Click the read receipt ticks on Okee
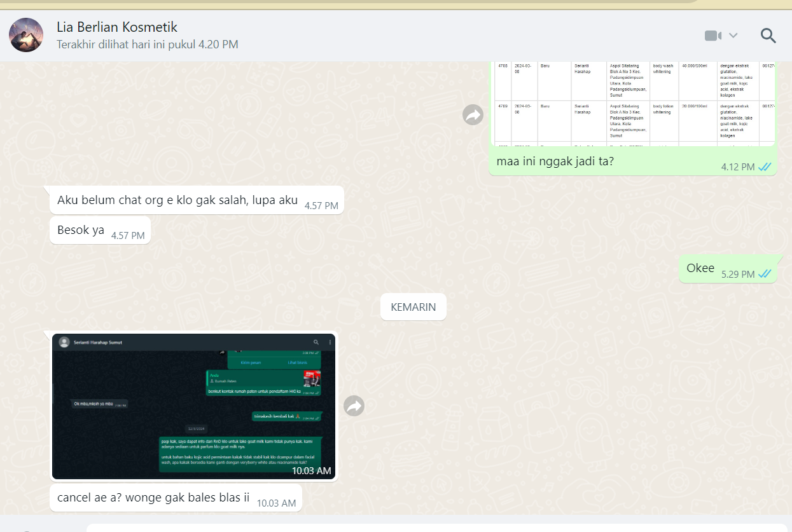The width and height of the screenshot is (792, 532). tap(765, 274)
